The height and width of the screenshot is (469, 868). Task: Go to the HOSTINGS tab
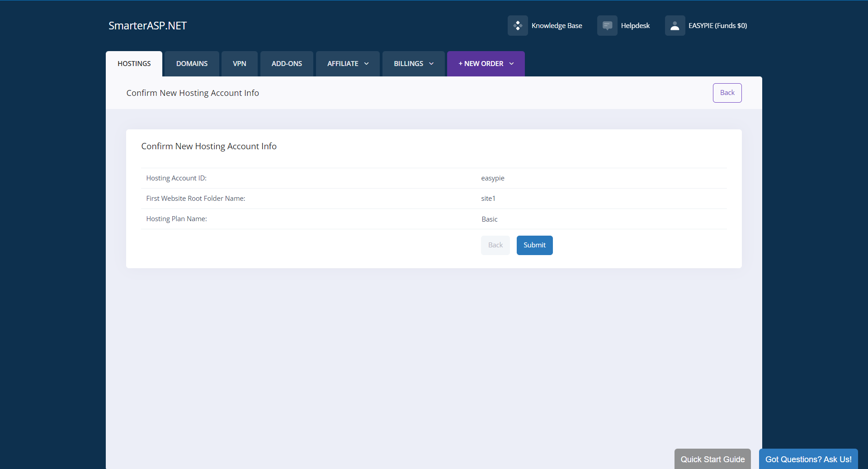tap(134, 63)
